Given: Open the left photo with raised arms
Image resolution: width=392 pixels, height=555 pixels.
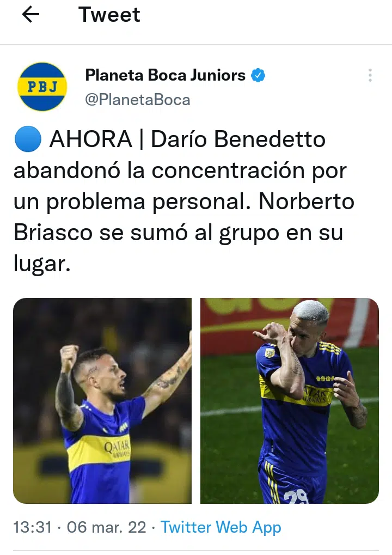Looking at the screenshot, I should [102, 401].
